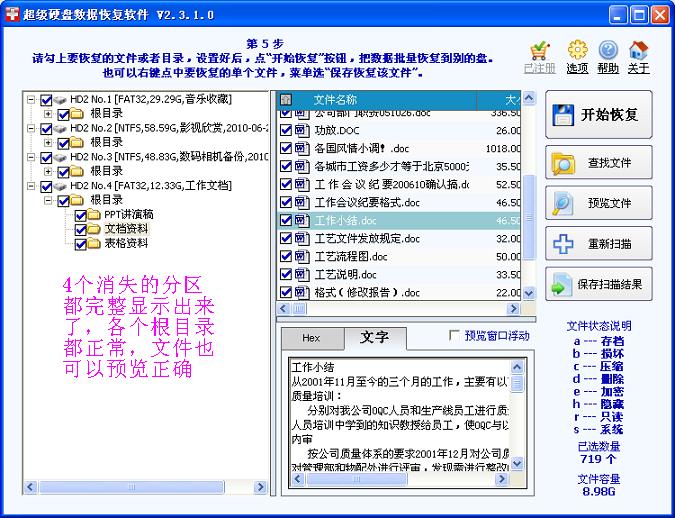Collapse the HD2 No.4 partition node

pyautogui.click(x=31, y=186)
